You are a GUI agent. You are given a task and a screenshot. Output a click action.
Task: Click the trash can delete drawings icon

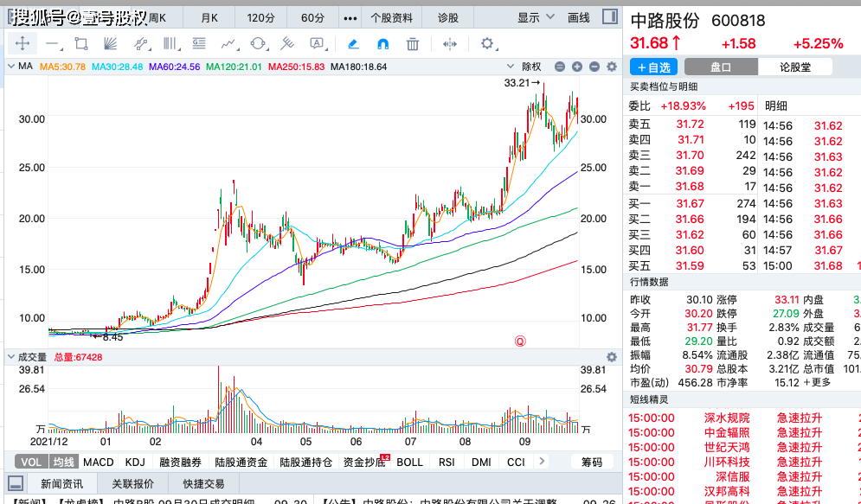point(413,44)
